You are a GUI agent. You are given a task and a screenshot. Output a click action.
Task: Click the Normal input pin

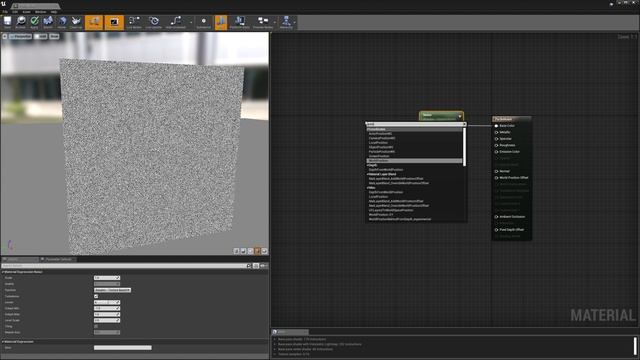coord(496,171)
